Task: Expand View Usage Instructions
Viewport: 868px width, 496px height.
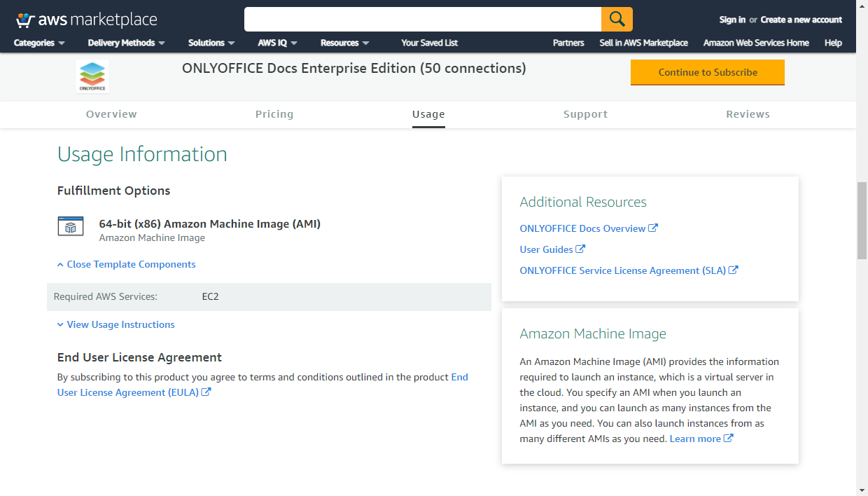Action: point(116,324)
